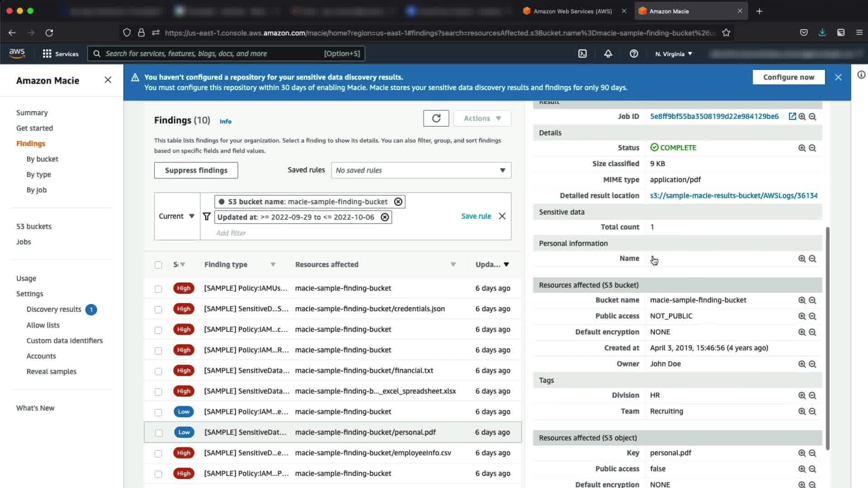Click the Configure now button
868x488 pixels.
(x=788, y=77)
